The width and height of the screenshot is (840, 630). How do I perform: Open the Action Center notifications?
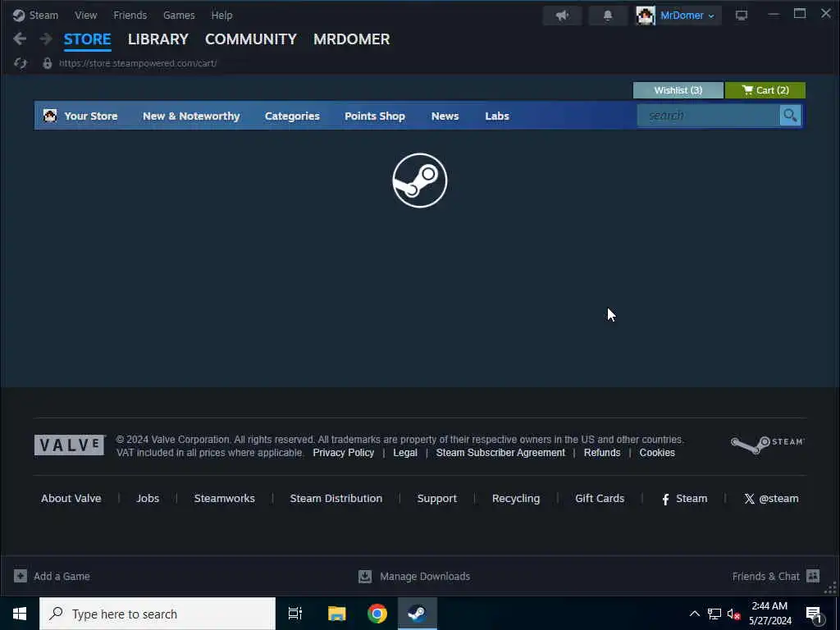pos(814,614)
